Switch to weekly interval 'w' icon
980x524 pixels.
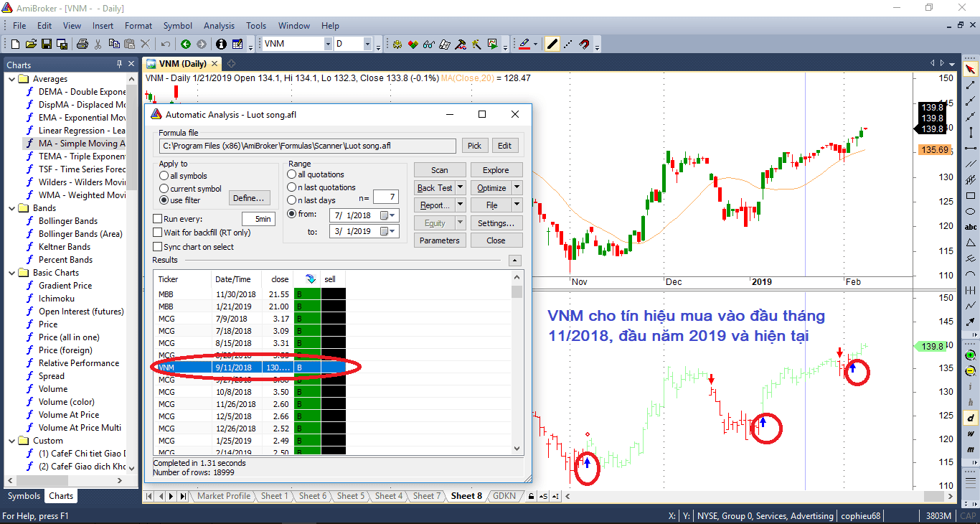[971, 434]
